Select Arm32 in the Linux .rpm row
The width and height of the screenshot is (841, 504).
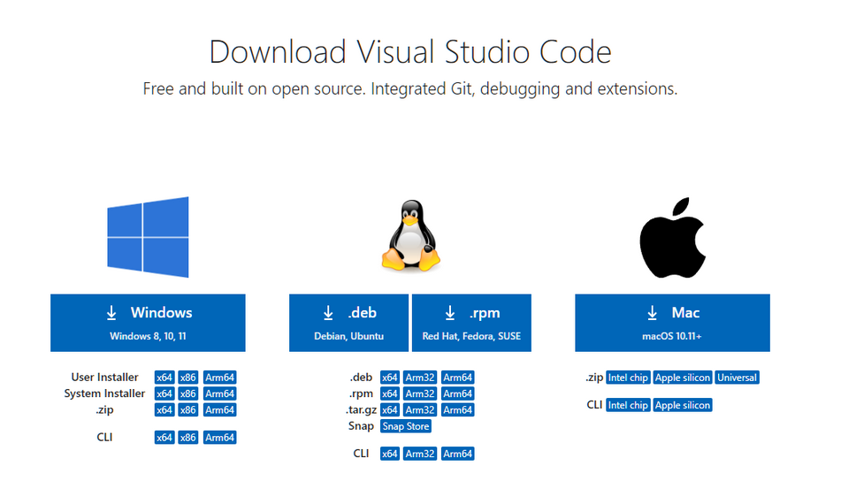(x=420, y=393)
